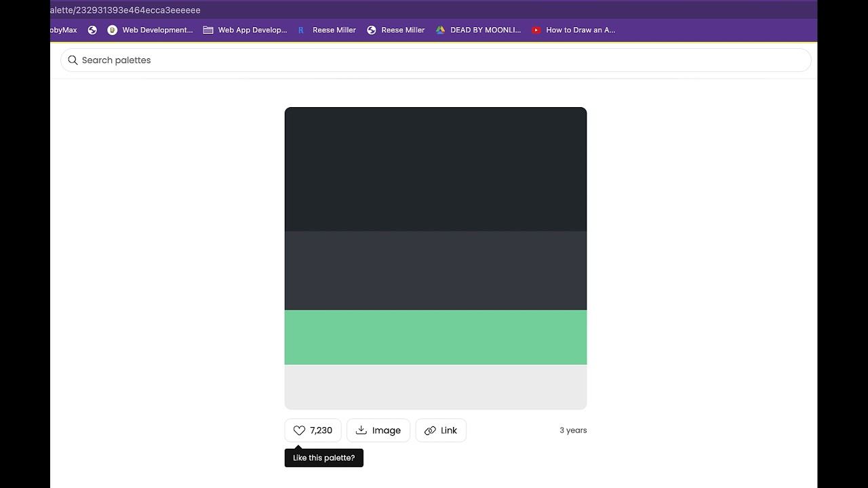Screen dimensions: 868x488
Task: Download palette via Image button
Action: [378, 430]
